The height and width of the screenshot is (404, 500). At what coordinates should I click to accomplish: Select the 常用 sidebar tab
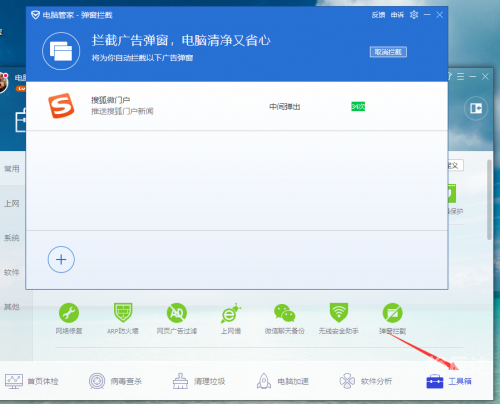pyautogui.click(x=12, y=169)
